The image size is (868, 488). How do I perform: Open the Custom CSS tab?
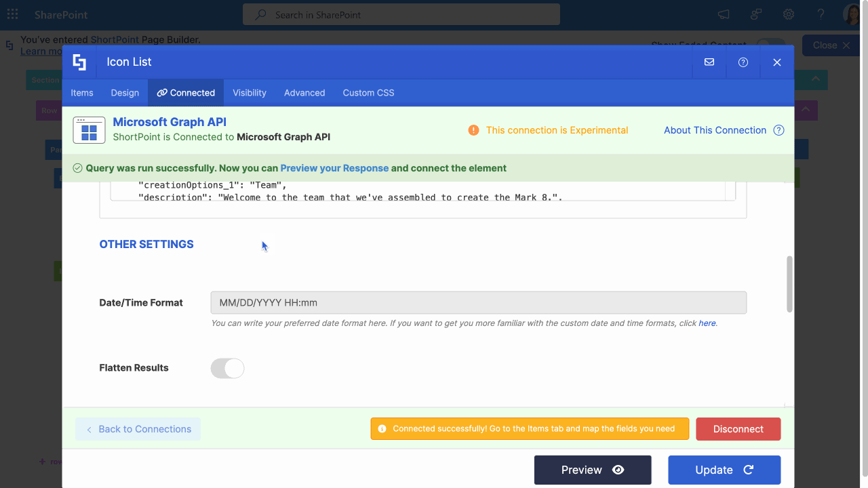pos(368,93)
